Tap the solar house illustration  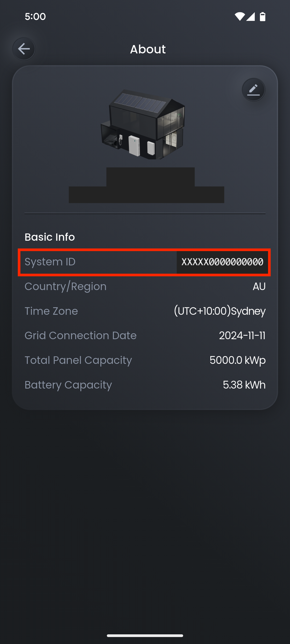(x=143, y=125)
